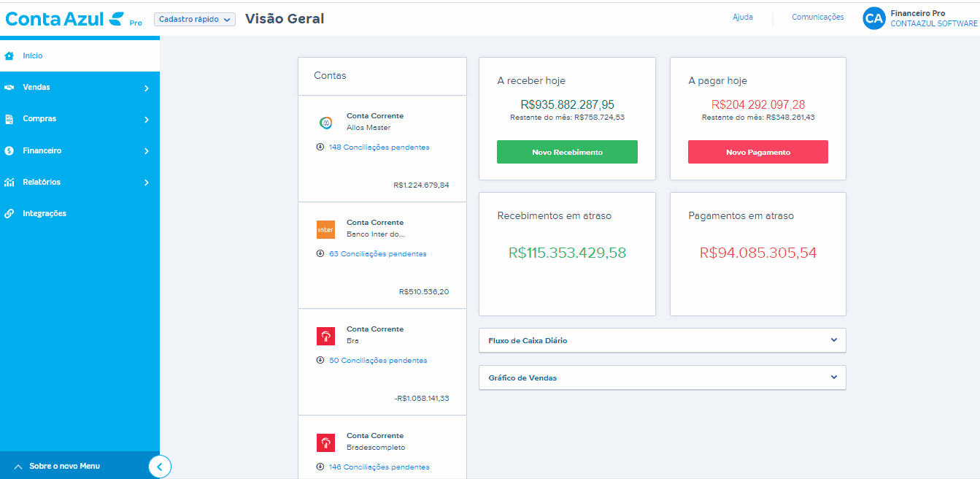Open the Cadastro rápido dropdown

[x=195, y=20]
